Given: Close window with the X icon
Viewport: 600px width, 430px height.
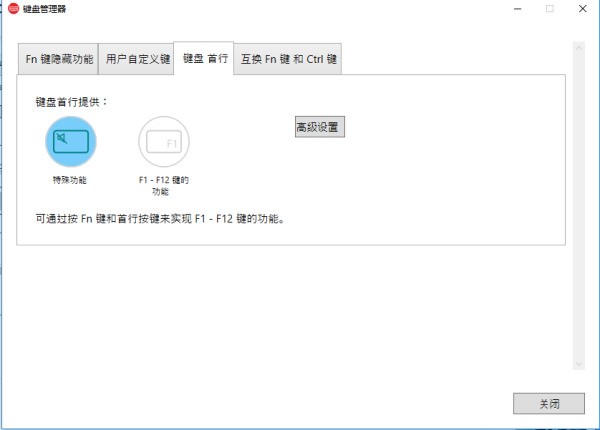Looking at the screenshot, I should coord(582,9).
